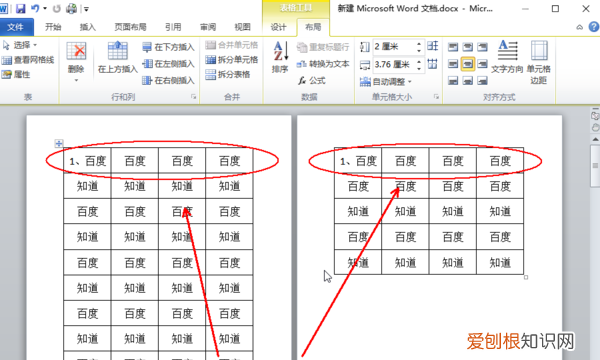Viewport: 600px width, 360px height.
Task: Click 转换为文本 Convert to Text
Action: 323,64
